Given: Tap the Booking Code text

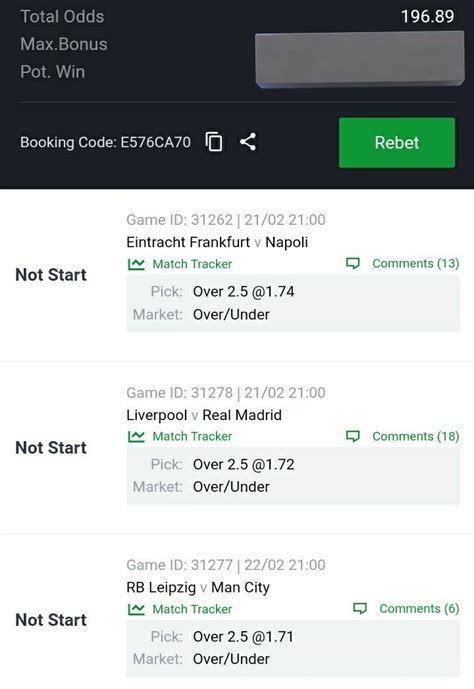Looking at the screenshot, I should click(x=105, y=142).
